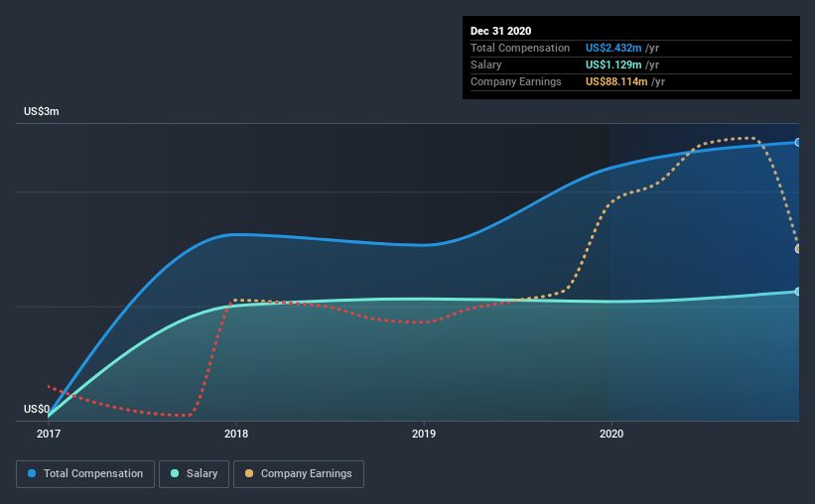815x504 pixels.
Task: Click the Salary tooltip row label
Action: point(486,64)
